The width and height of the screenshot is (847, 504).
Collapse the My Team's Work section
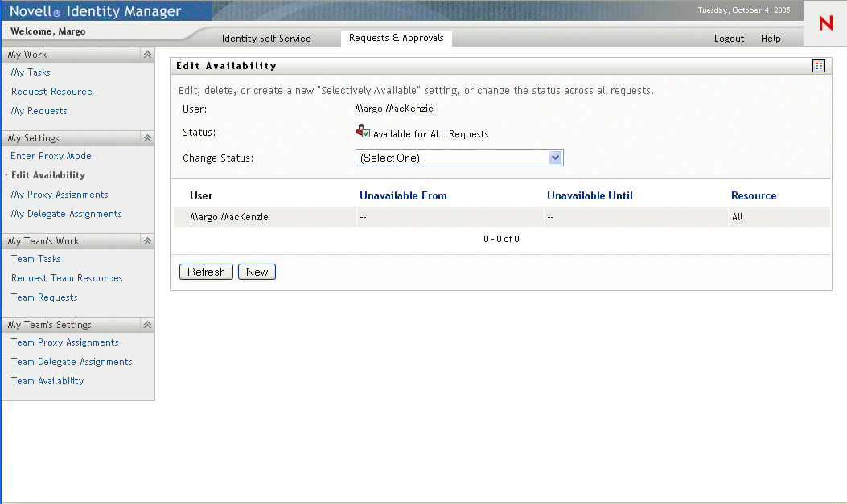(x=147, y=241)
